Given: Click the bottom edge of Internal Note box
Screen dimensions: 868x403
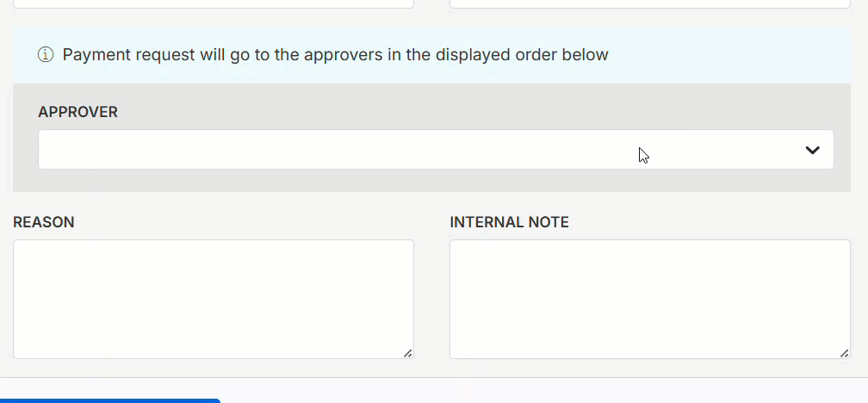Looking at the screenshot, I should (x=650, y=358).
